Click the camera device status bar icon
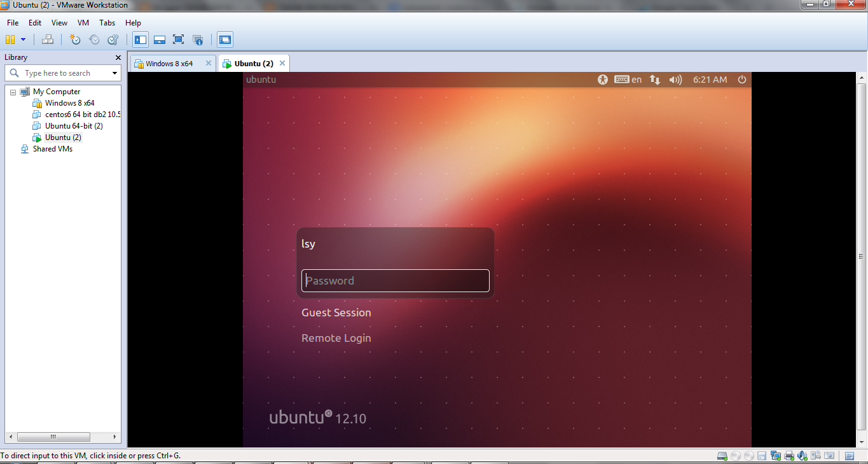Image resolution: width=868 pixels, height=464 pixels. click(829, 456)
